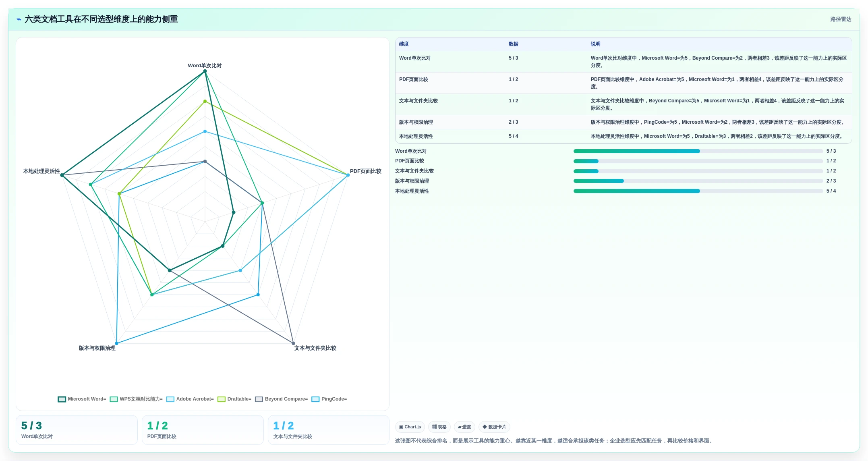The image size is (868, 461).
Task: Click the PDF页面比较 progress bar
Action: coord(698,161)
